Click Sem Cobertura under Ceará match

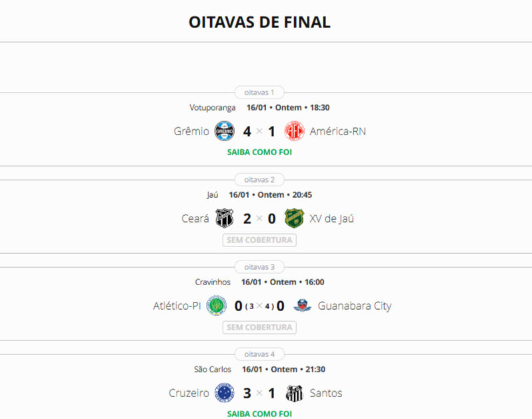(259, 240)
